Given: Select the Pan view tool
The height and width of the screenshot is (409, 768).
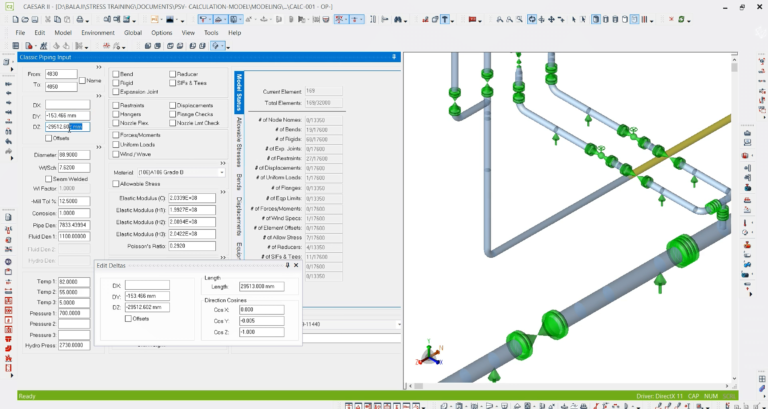Looking at the screenshot, I should pos(551,20).
